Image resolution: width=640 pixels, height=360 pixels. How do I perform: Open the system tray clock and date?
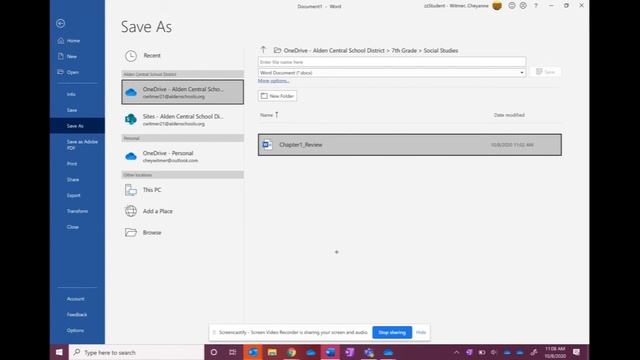click(555, 352)
